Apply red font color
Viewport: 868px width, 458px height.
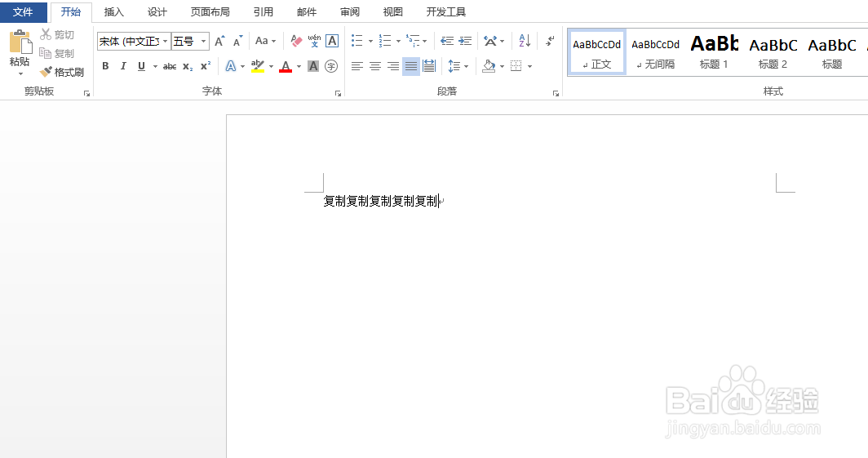click(286, 66)
